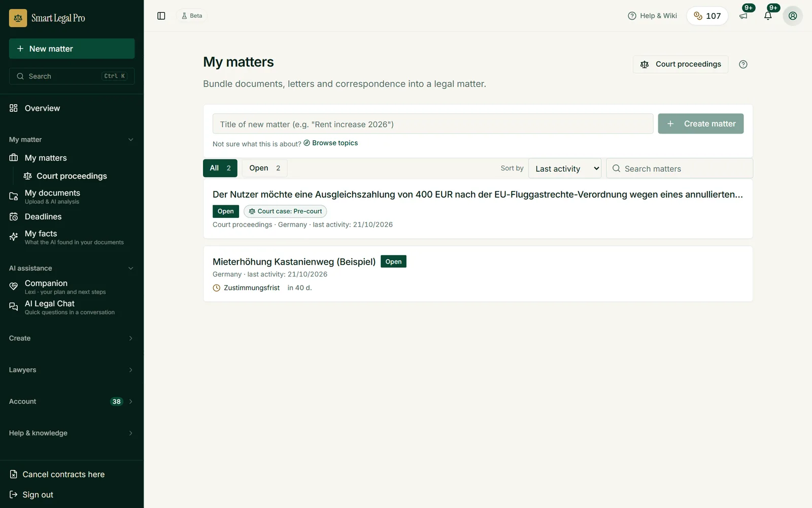Click the Cancel contracts document icon
812x508 pixels.
[x=14, y=474]
